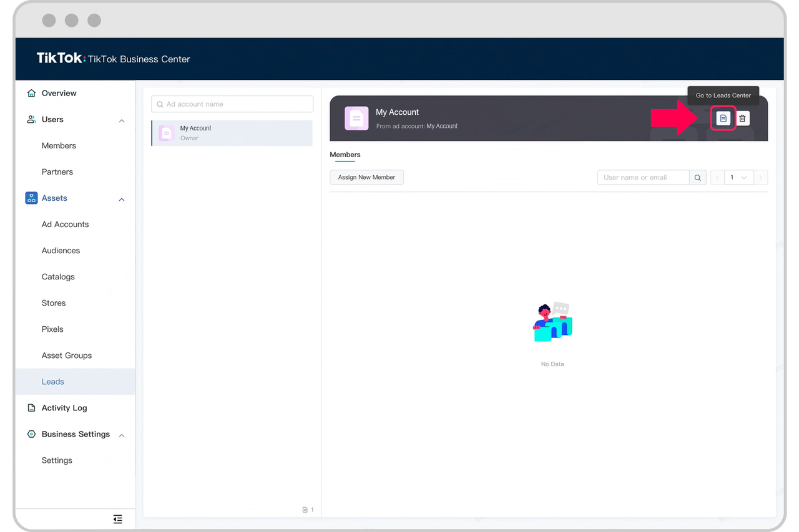Click the Users people icon
799x532 pixels.
(31, 119)
